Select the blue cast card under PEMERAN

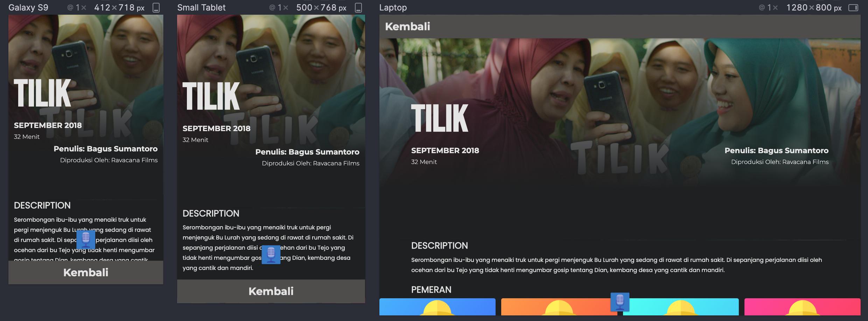coord(437,307)
